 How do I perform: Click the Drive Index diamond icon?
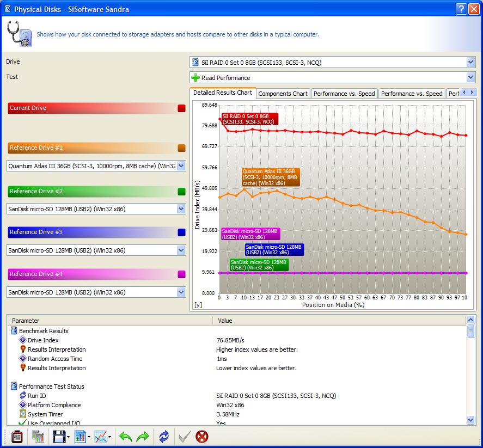(23, 340)
